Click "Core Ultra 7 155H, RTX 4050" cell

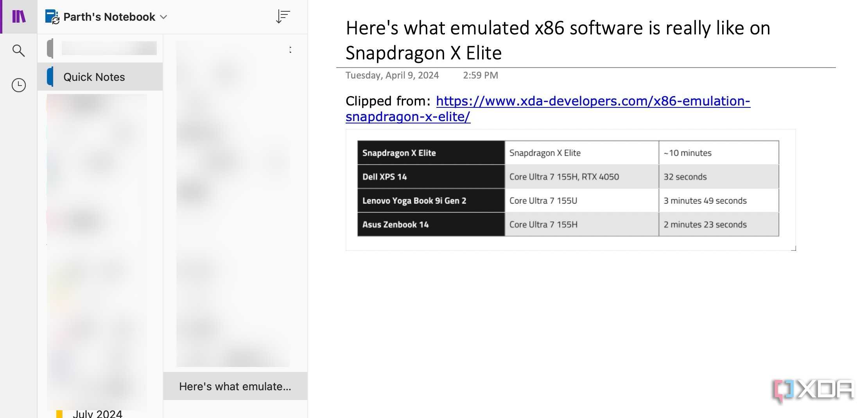click(581, 177)
